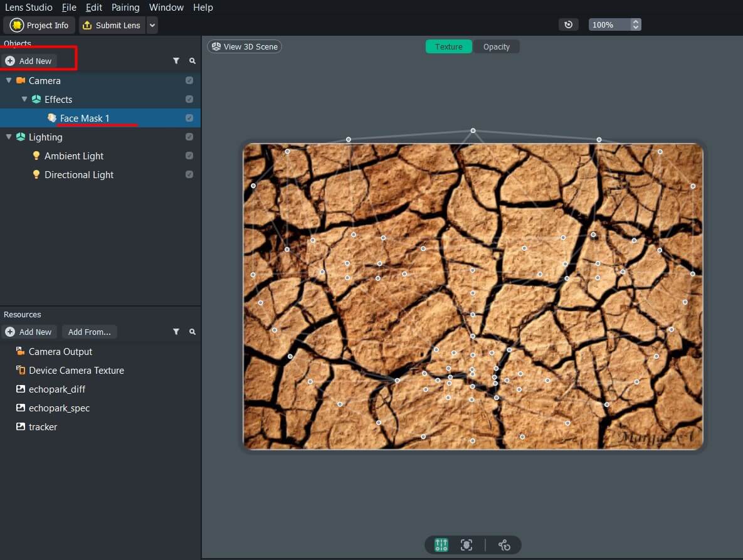This screenshot has width=743, height=560.
Task: Open the Submit Lens dropdown arrow
Action: [x=152, y=25]
